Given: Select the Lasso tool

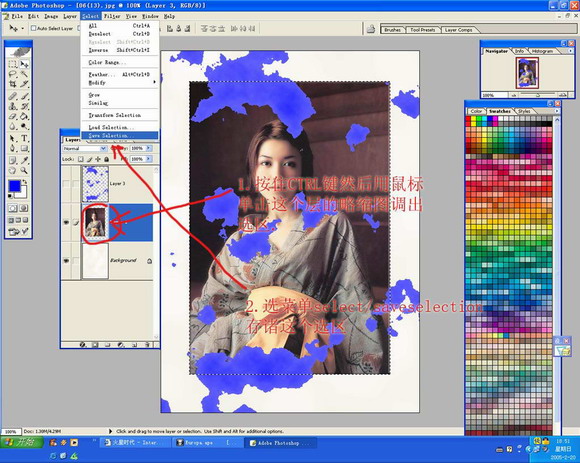Looking at the screenshot, I should coord(12,74).
